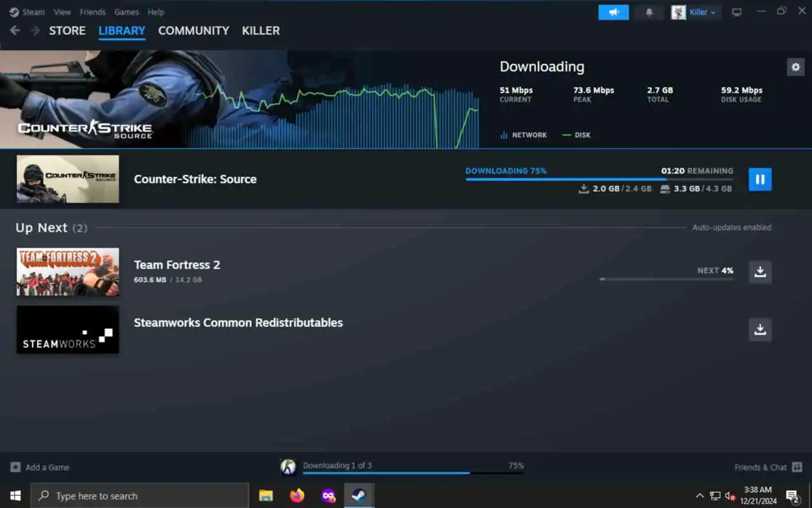Click the 603.6 MB / 14.2 GB text
The image size is (812, 508).
[x=168, y=280]
